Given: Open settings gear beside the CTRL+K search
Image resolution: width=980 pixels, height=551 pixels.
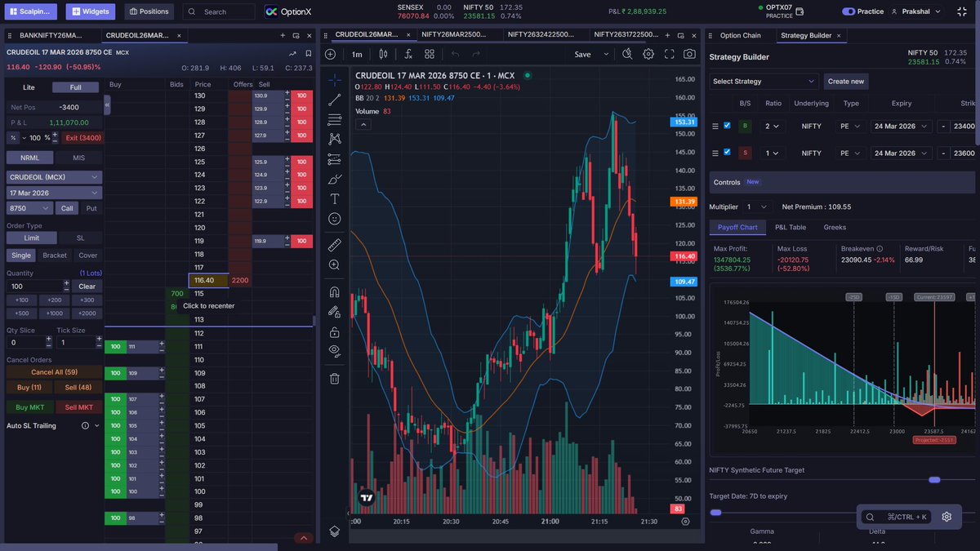Looking at the screenshot, I should [947, 517].
